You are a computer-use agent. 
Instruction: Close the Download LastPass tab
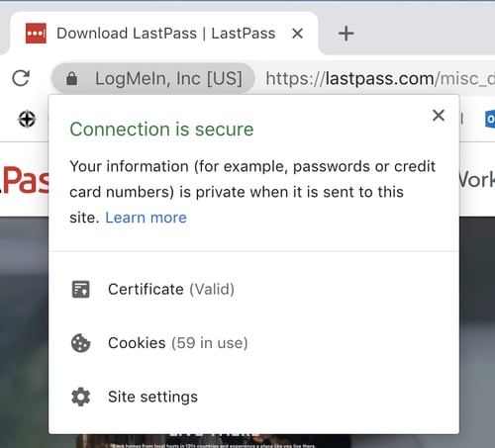coord(297,34)
